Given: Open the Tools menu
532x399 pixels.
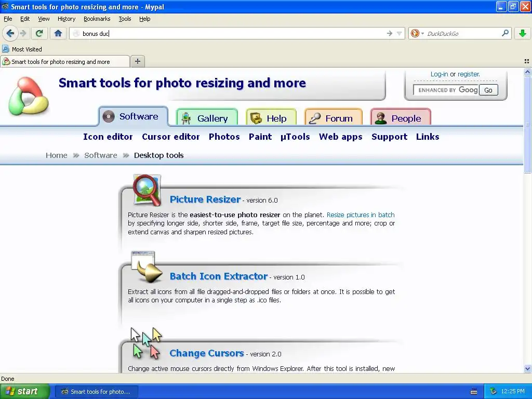Looking at the screenshot, I should coord(125,19).
